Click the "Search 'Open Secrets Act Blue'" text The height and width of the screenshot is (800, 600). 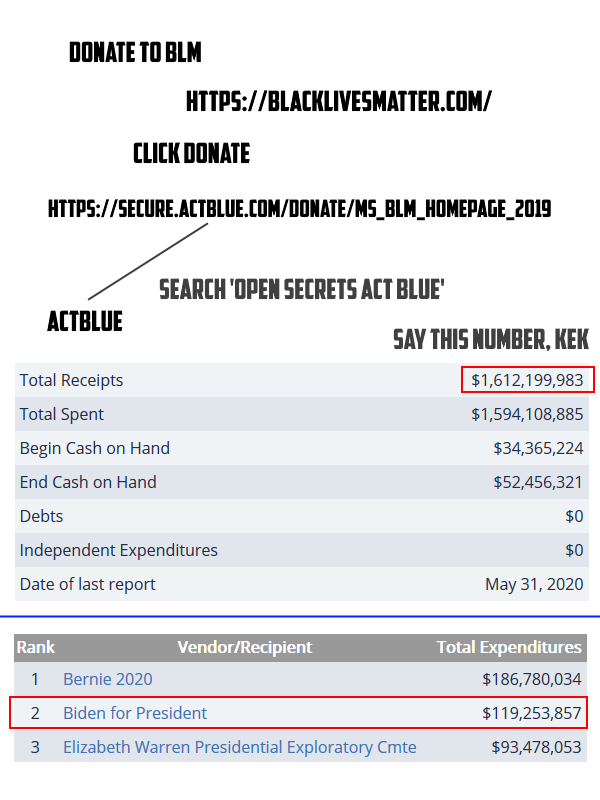[302, 290]
